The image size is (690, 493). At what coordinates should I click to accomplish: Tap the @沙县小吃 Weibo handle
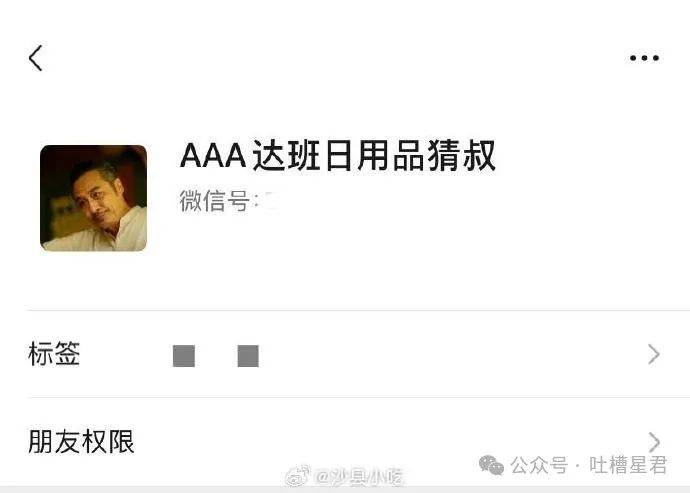(360, 477)
